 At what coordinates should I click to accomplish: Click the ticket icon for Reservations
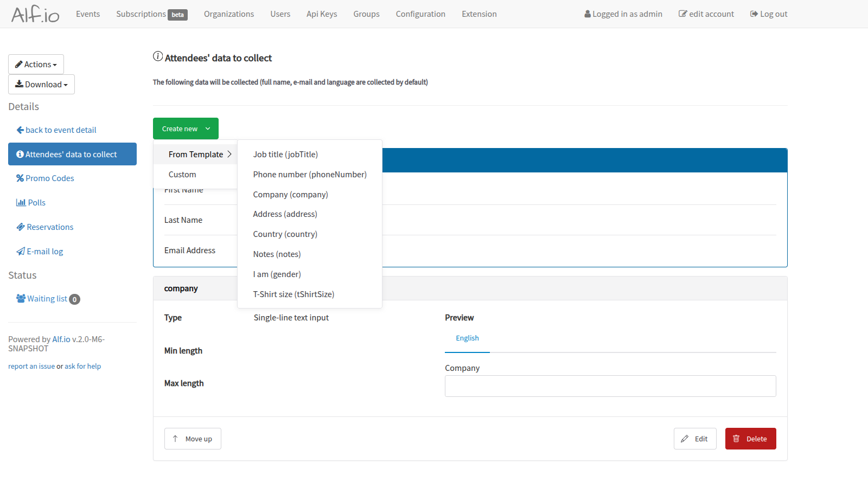[21, 227]
